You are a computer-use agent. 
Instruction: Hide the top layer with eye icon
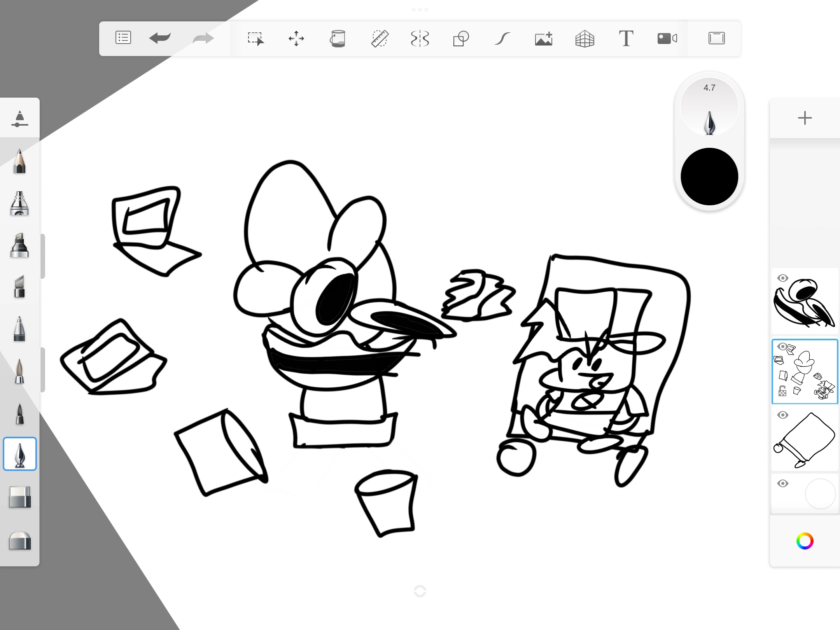pyautogui.click(x=782, y=278)
